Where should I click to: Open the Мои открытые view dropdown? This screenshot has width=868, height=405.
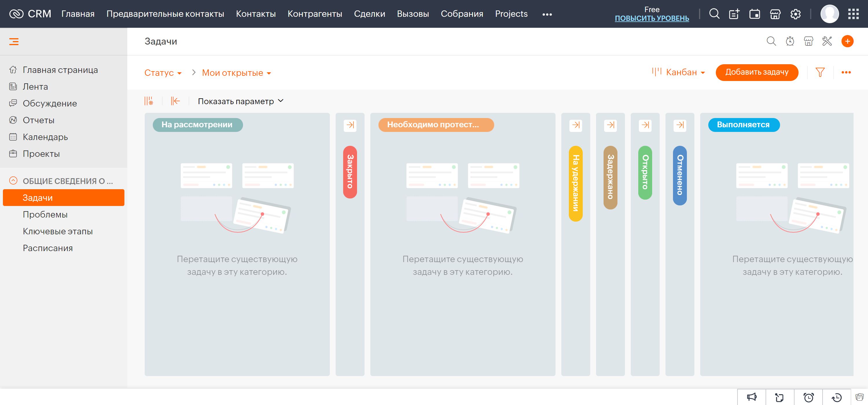236,73
